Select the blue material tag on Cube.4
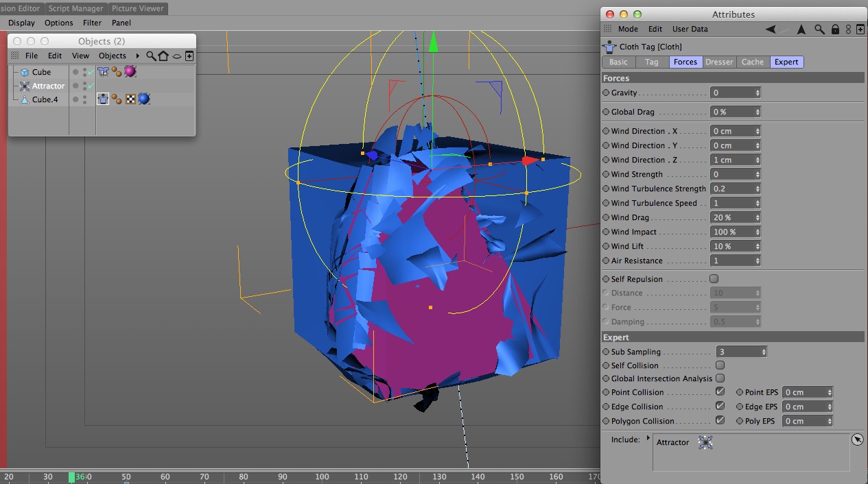The image size is (868, 484). click(143, 99)
